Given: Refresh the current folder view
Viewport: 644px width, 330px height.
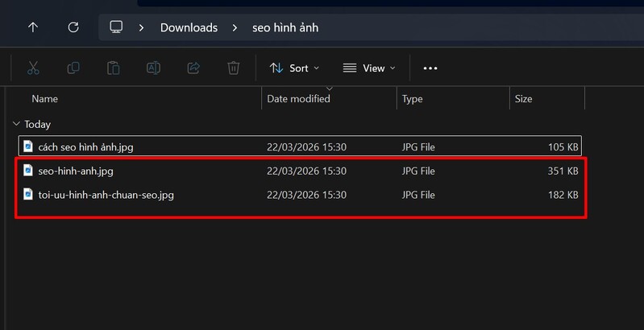Looking at the screenshot, I should point(73,27).
